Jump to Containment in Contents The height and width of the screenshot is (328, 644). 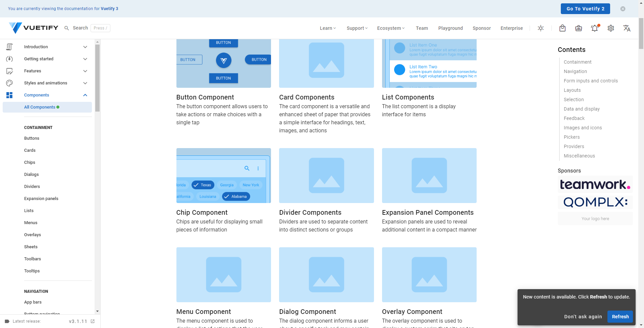tap(578, 62)
